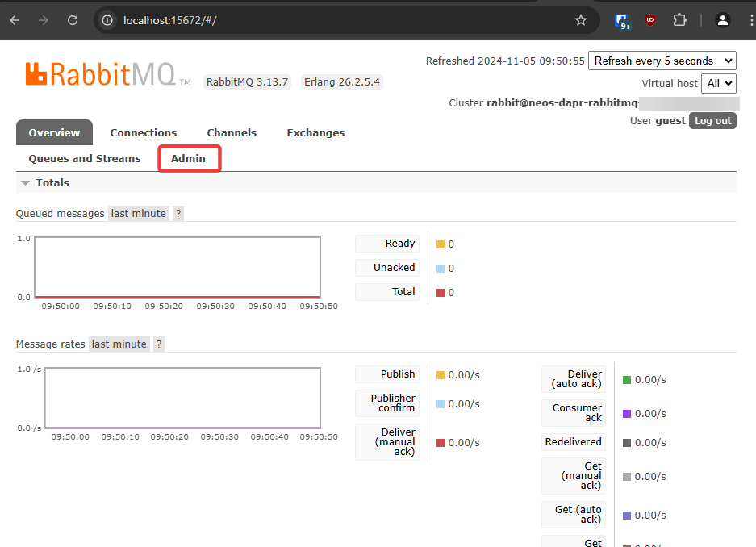Open the browser profile avatar icon
The image size is (756, 547).
pos(722,20)
